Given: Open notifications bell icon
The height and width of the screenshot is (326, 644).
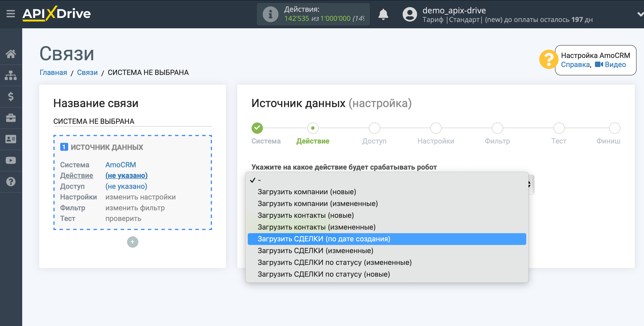Looking at the screenshot, I should pos(383,14).
